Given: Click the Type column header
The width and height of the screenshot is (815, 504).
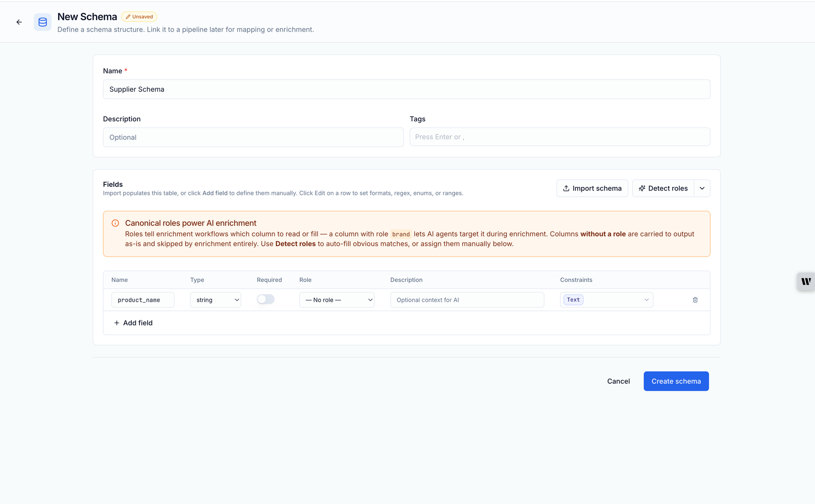Looking at the screenshot, I should pos(197,280).
